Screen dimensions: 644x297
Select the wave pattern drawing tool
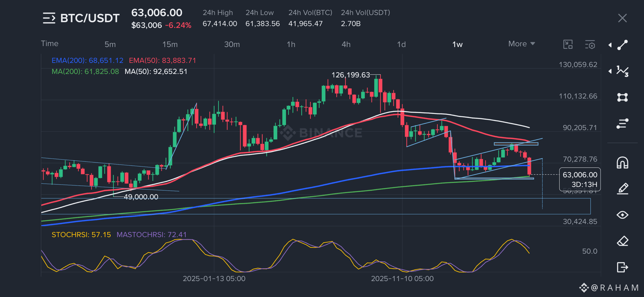click(x=622, y=71)
